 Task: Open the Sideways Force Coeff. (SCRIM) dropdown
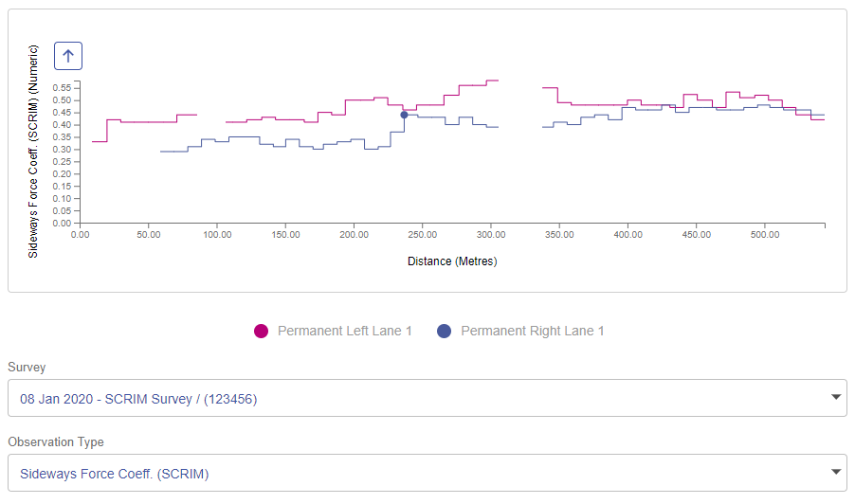coord(417,473)
